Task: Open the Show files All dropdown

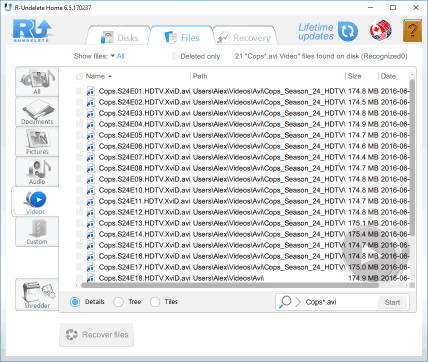Action: tap(118, 56)
